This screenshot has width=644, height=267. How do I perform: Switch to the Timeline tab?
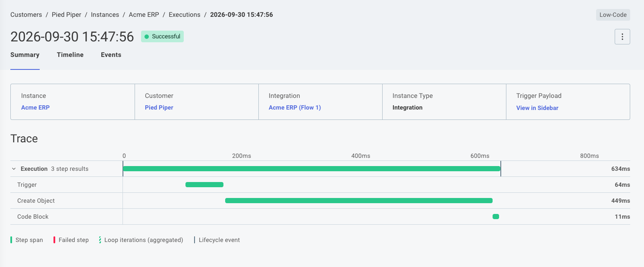70,55
